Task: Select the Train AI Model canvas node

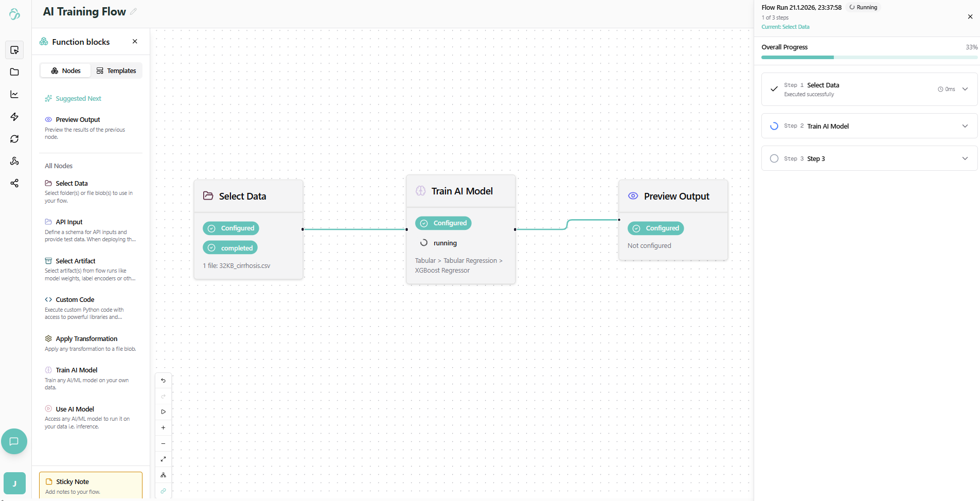Action: (x=461, y=191)
